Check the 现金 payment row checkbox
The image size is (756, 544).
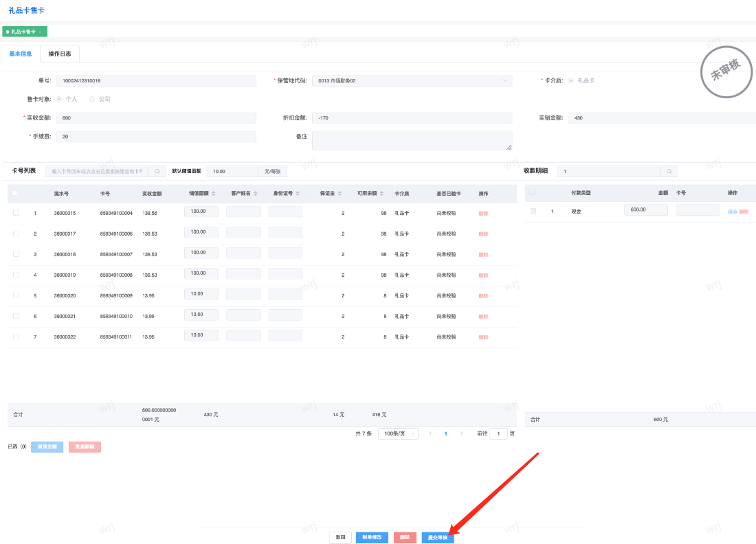click(x=533, y=211)
